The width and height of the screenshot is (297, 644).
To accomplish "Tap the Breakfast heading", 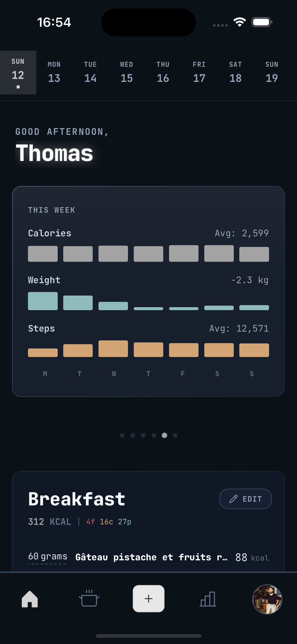I will click(77, 498).
